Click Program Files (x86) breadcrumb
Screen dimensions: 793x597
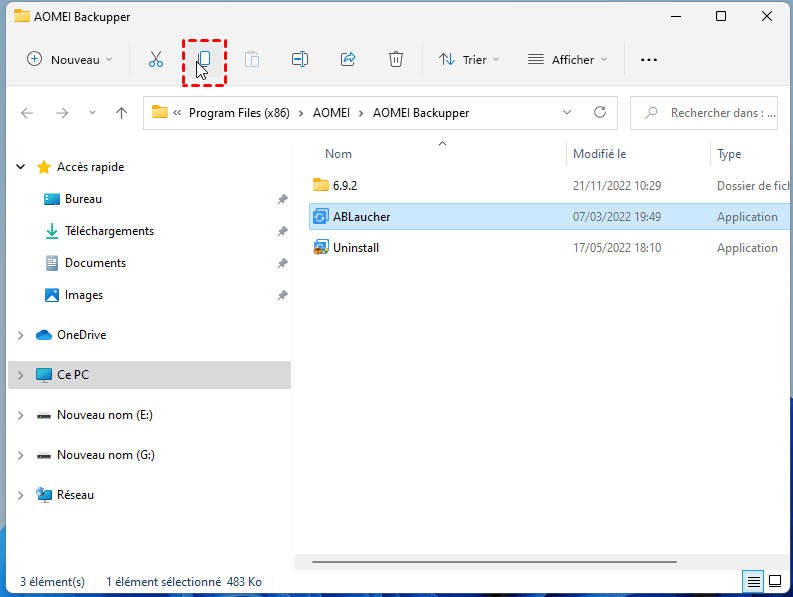point(239,113)
